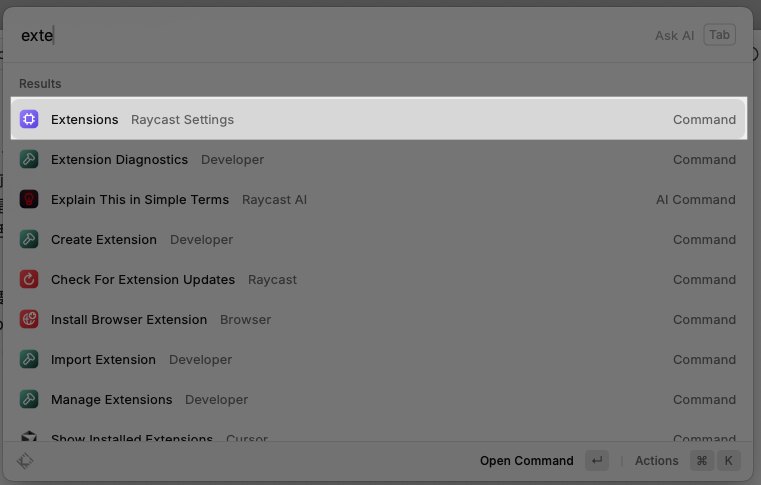Click the return key icon beside Open Command
The image size is (761, 485).
tap(597, 460)
